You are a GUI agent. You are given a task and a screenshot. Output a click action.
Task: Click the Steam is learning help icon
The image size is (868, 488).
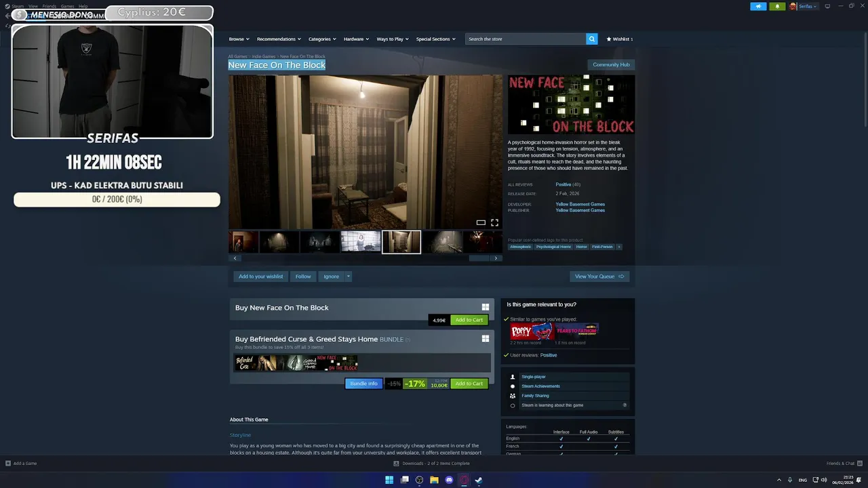[625, 405]
